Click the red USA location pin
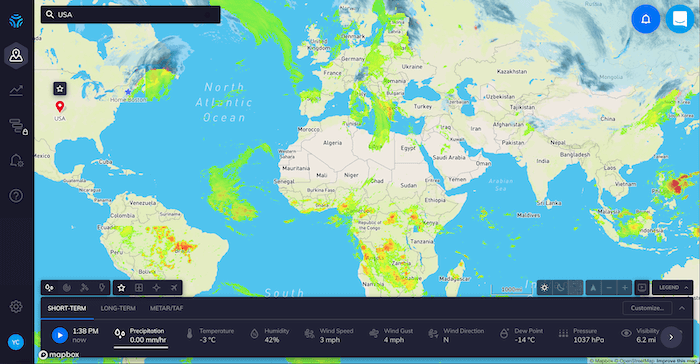Screen dimensions: 700x364 (59, 106)
